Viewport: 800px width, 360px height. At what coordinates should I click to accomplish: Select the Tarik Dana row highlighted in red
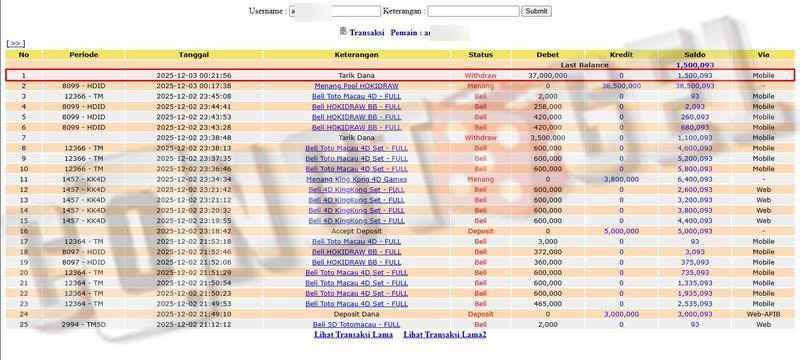click(400, 75)
